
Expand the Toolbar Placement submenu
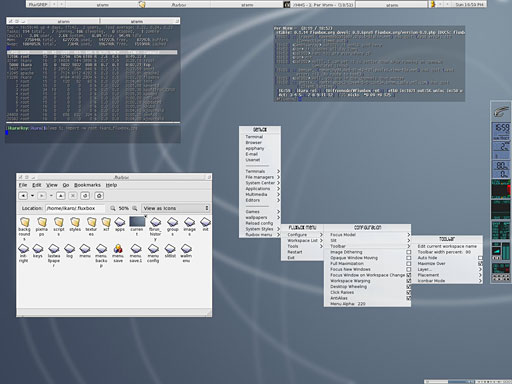(447, 275)
